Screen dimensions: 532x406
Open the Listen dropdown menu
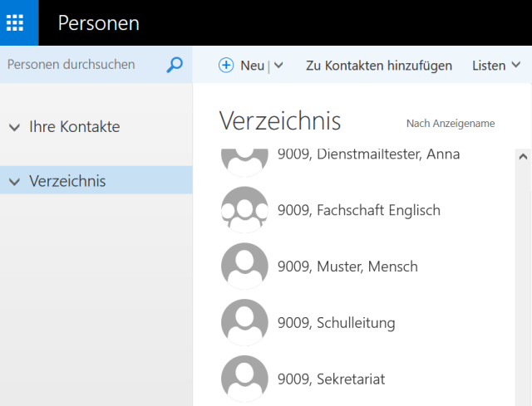(496, 66)
